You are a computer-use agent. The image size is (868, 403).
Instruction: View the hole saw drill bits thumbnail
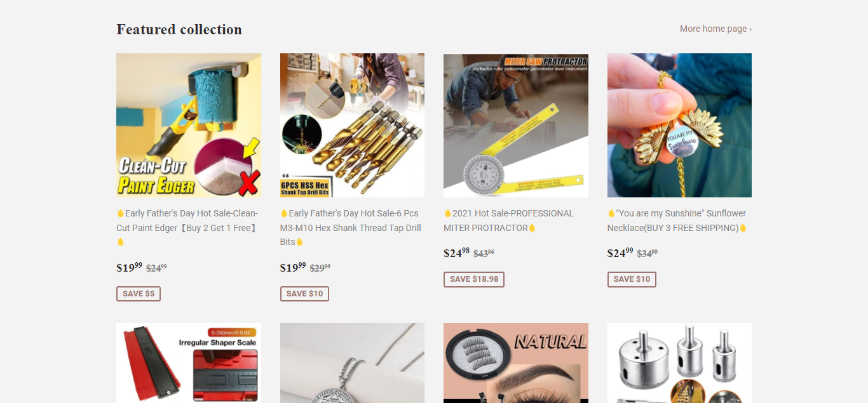(679, 363)
